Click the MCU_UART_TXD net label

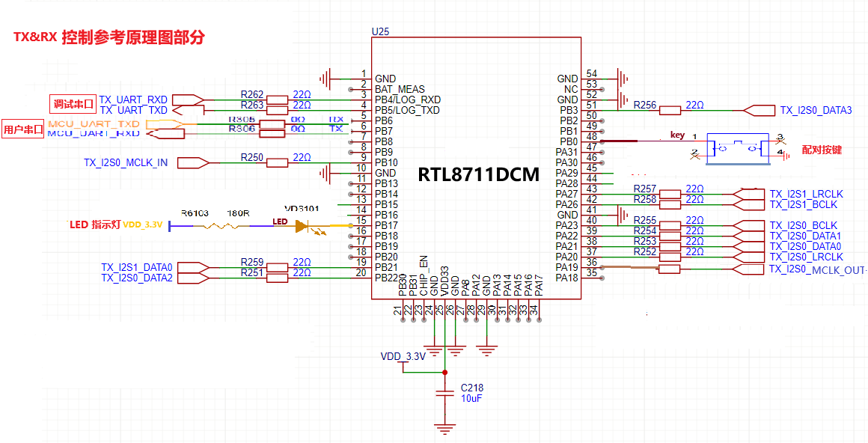tap(94, 123)
